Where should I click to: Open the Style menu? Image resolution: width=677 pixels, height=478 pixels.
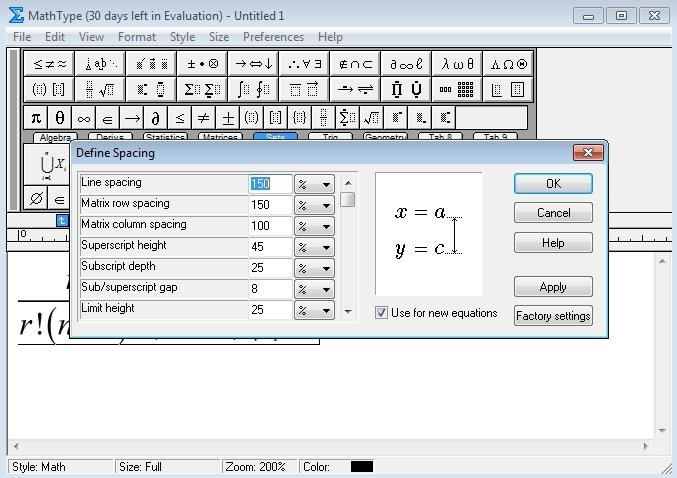[182, 37]
